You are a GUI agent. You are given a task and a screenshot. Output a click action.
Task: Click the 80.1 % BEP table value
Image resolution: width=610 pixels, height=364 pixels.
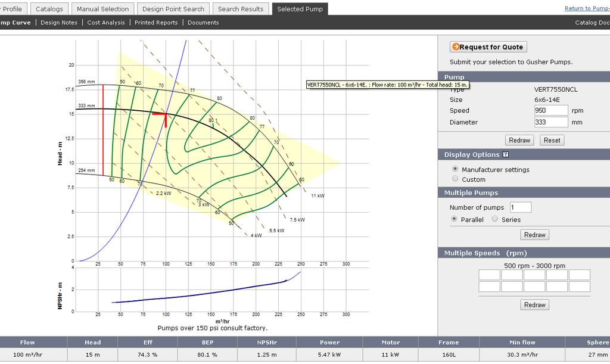207,354
